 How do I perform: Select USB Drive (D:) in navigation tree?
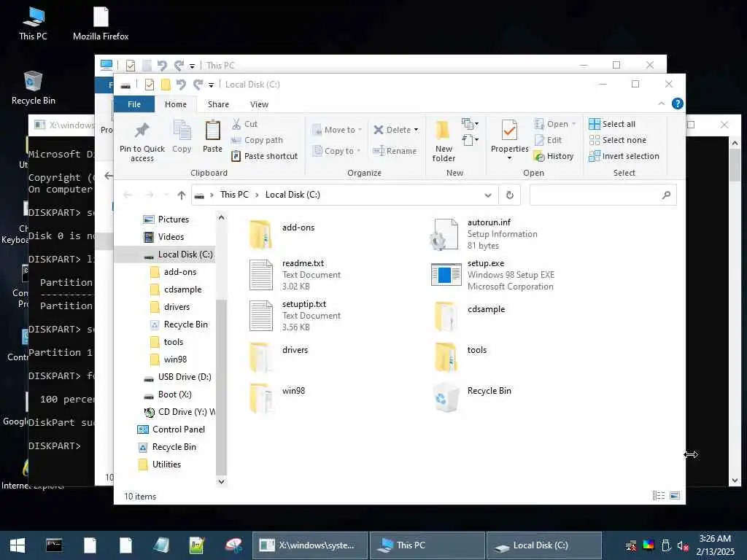coord(179,377)
